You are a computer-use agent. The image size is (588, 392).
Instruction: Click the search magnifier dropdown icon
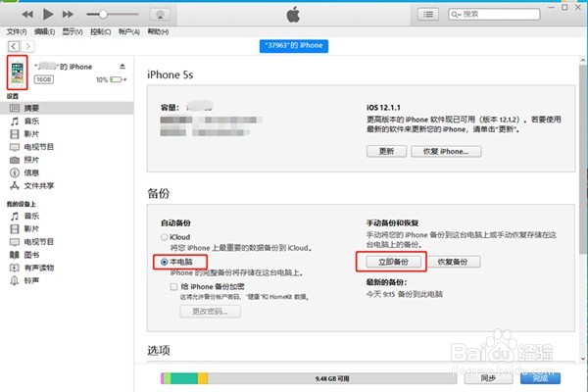pyautogui.click(x=456, y=15)
